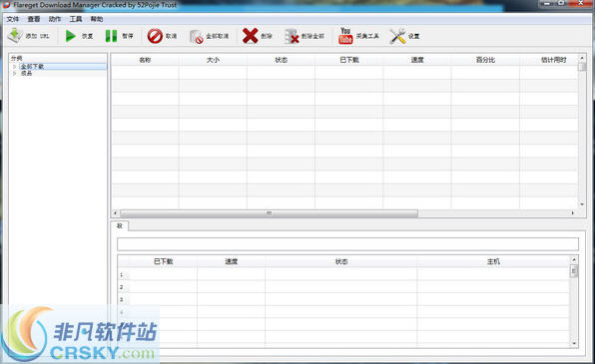Click 速度 header in segment table
The width and height of the screenshot is (595, 364).
coord(231,261)
